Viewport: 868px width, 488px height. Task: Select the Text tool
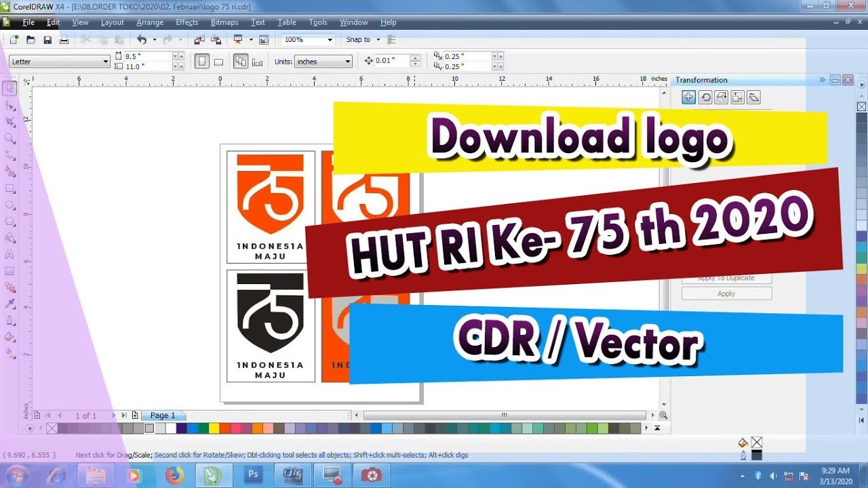(9, 254)
